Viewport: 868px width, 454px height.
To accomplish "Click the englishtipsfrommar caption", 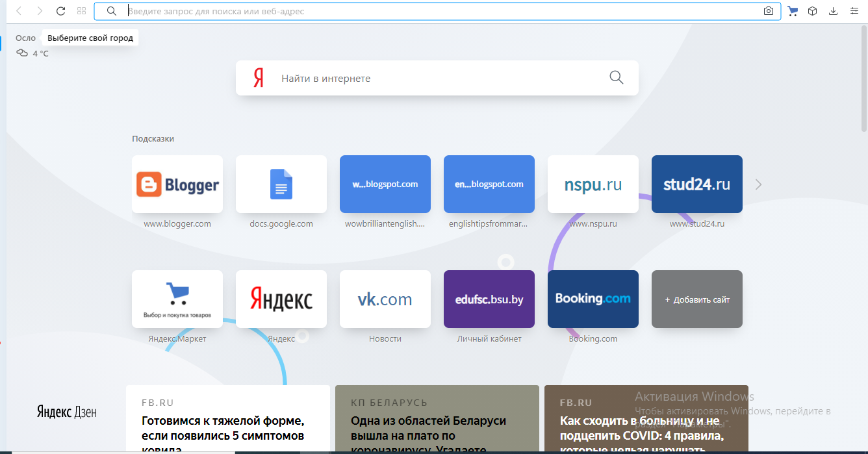I will 489,223.
